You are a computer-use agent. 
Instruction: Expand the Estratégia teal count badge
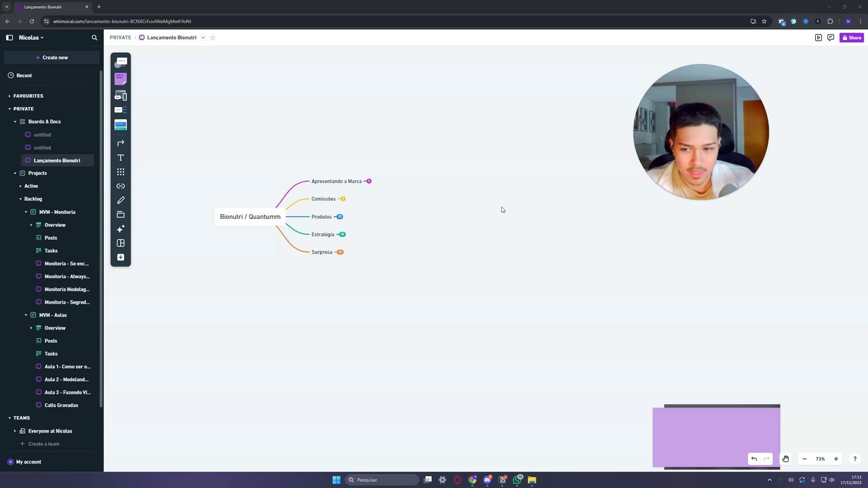coord(342,235)
